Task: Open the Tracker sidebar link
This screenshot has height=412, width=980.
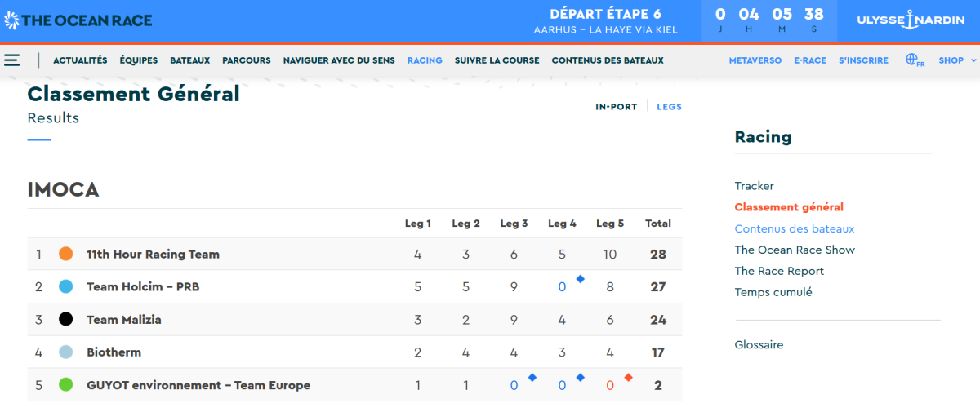Action: coord(754,186)
